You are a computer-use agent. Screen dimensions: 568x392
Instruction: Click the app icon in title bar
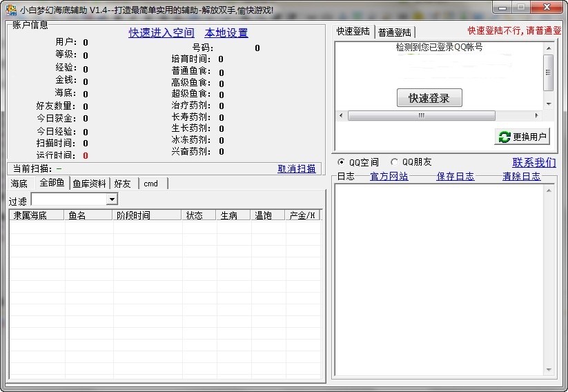coord(11,10)
